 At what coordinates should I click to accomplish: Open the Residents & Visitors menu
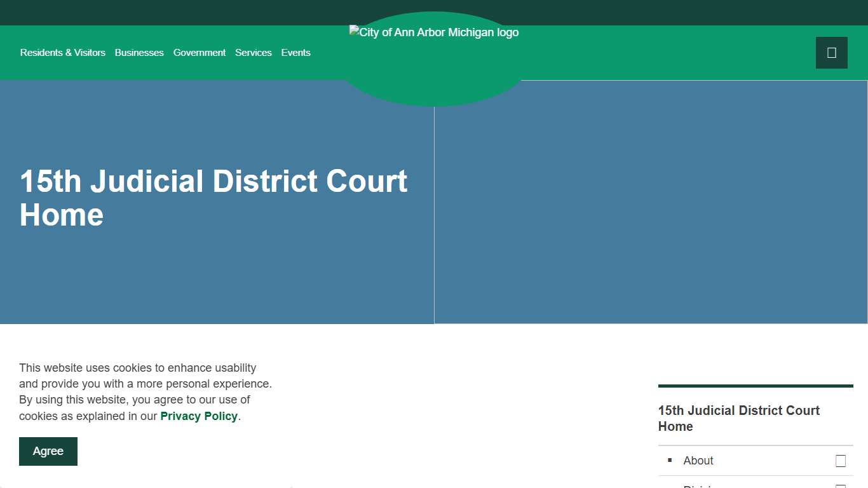tap(62, 52)
